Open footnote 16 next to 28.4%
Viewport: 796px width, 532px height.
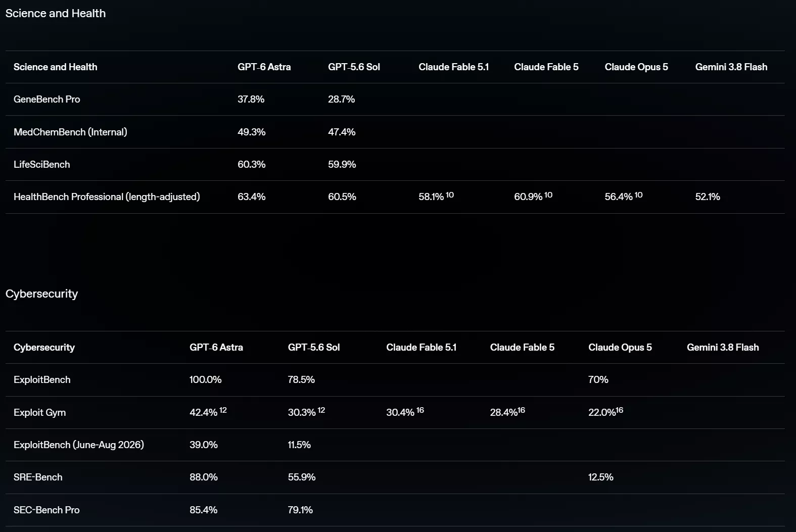pos(521,410)
